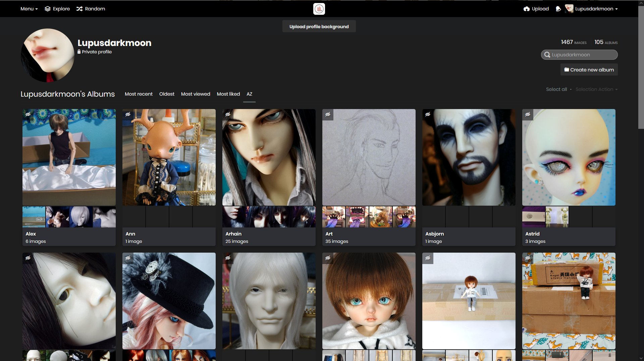Open the Menu dropdown
Viewport: 644px width, 361px height.
(29, 9)
